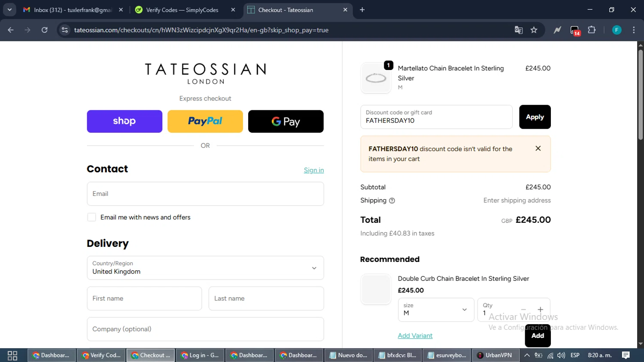644x362 pixels.
Task: Switch to Verify Codes SimplyCodes tab
Action: (182, 10)
